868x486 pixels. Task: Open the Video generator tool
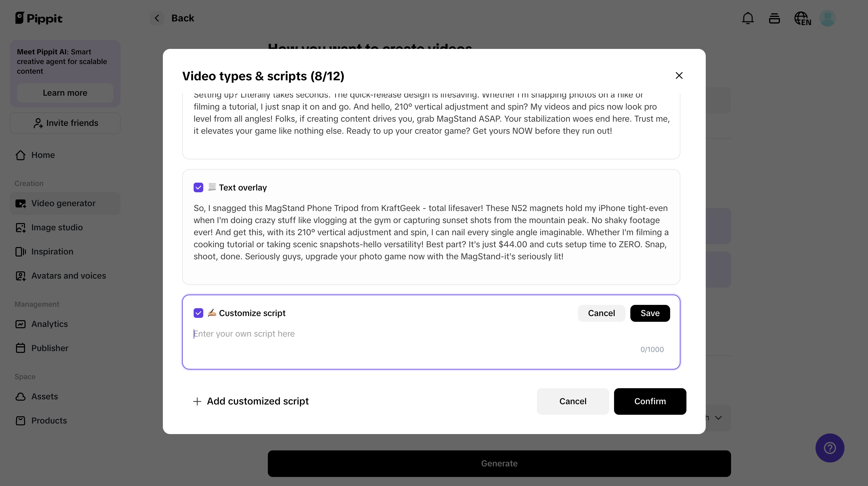tap(63, 203)
